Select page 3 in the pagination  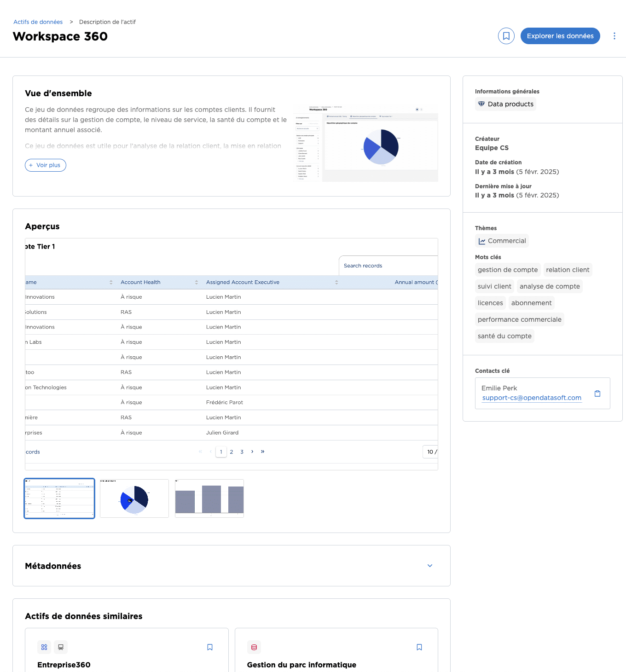tap(242, 452)
